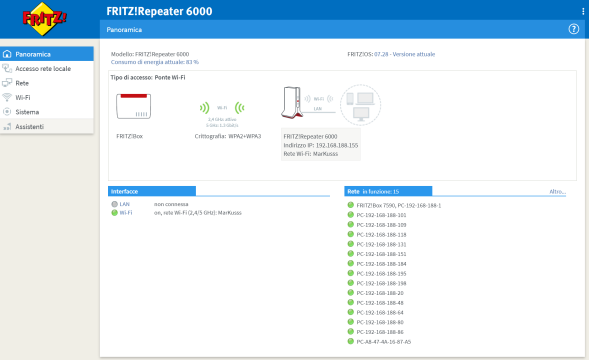Open the Rete sidebar menu
Image resolution: width=589 pixels, height=360 pixels.
[47, 83]
